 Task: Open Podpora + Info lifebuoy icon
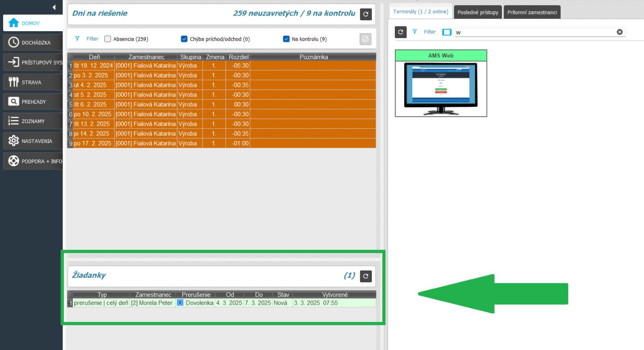pyautogui.click(x=14, y=161)
